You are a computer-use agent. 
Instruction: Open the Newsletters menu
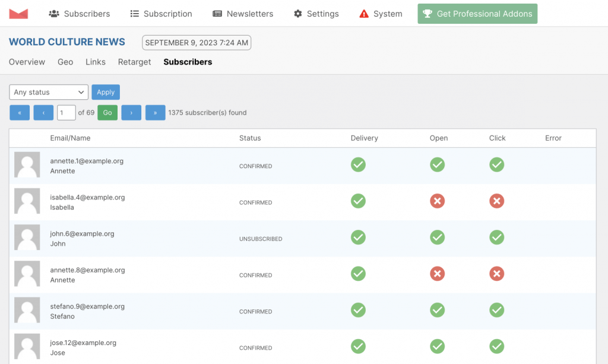click(243, 14)
